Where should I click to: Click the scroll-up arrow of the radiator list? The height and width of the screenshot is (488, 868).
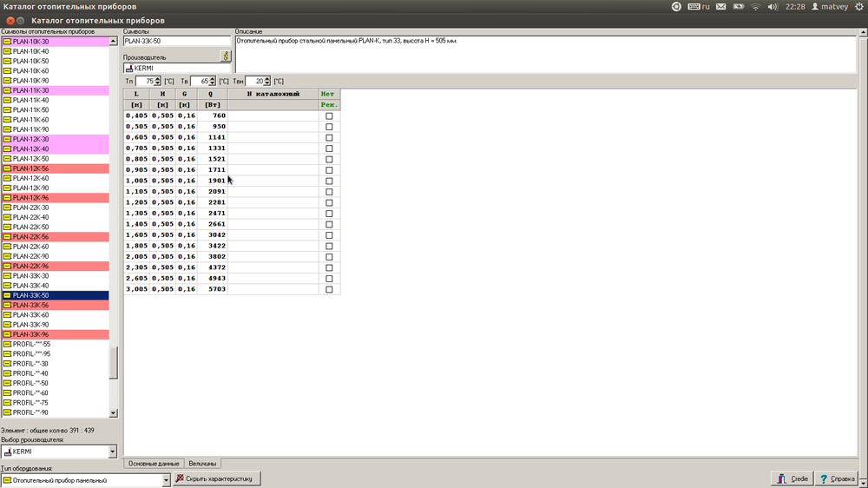[x=113, y=42]
